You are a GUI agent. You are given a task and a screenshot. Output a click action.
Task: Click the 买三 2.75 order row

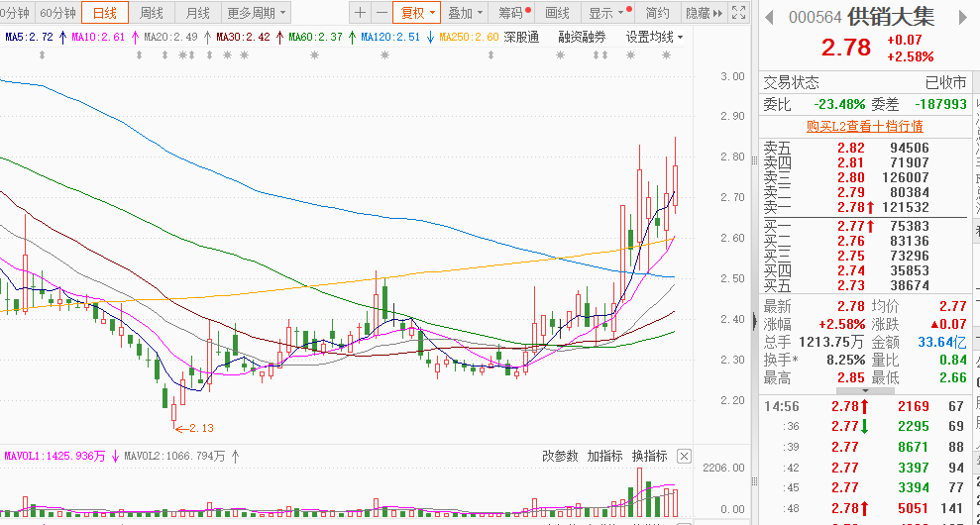click(x=864, y=257)
